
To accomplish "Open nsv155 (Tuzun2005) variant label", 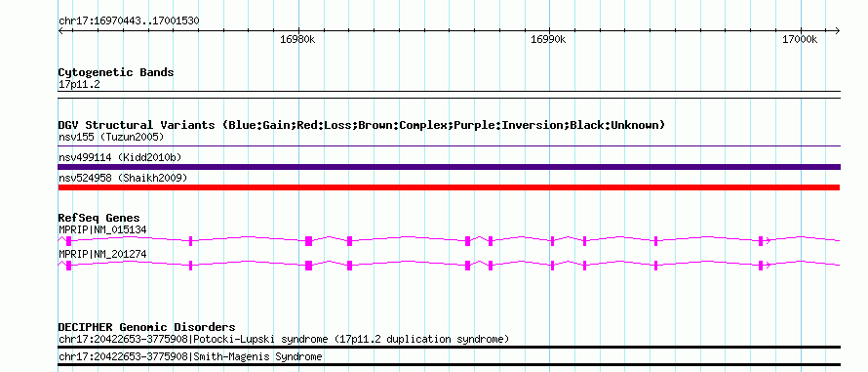I will 111,137.
